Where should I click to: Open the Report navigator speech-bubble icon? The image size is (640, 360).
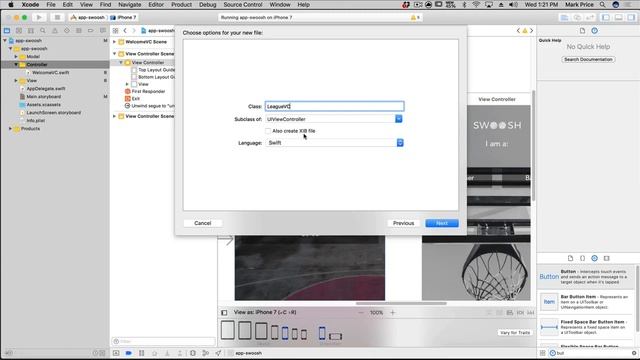102,31
